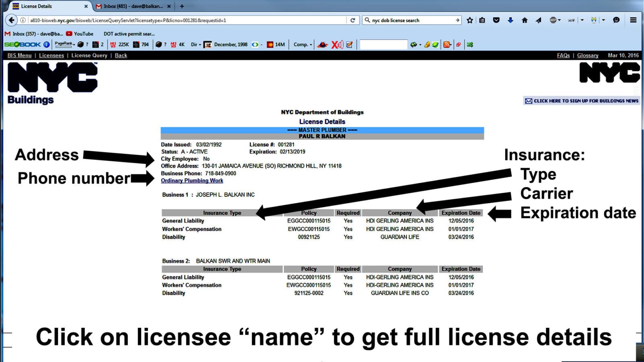Open the Dir dropdown on SEO toolbar

196,45
